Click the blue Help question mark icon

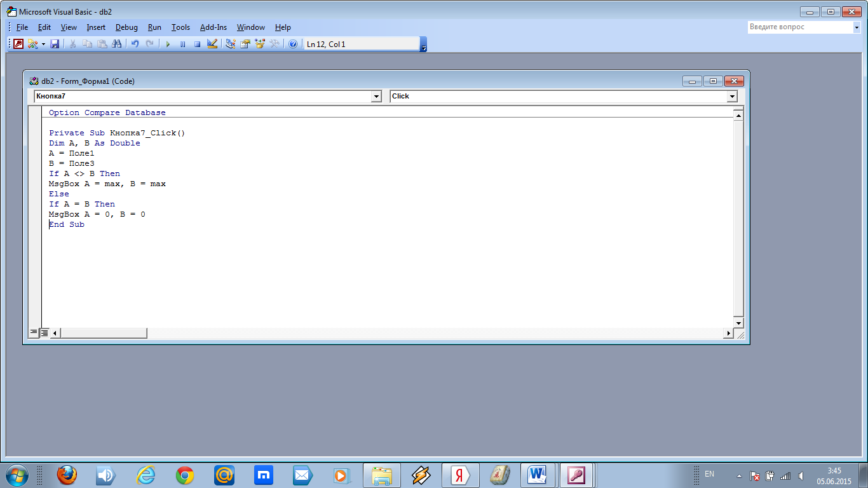point(293,44)
